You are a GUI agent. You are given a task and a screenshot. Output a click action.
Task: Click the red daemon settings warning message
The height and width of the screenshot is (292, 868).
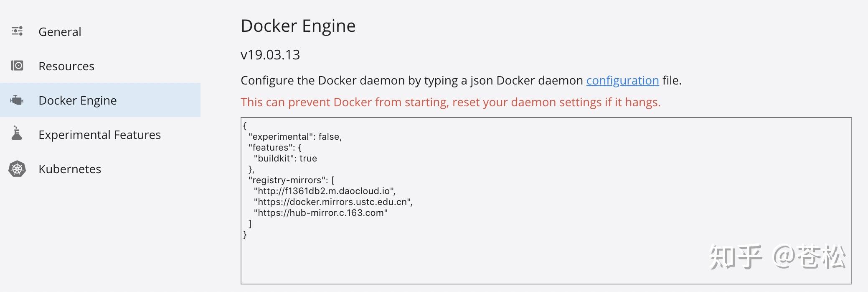point(450,102)
